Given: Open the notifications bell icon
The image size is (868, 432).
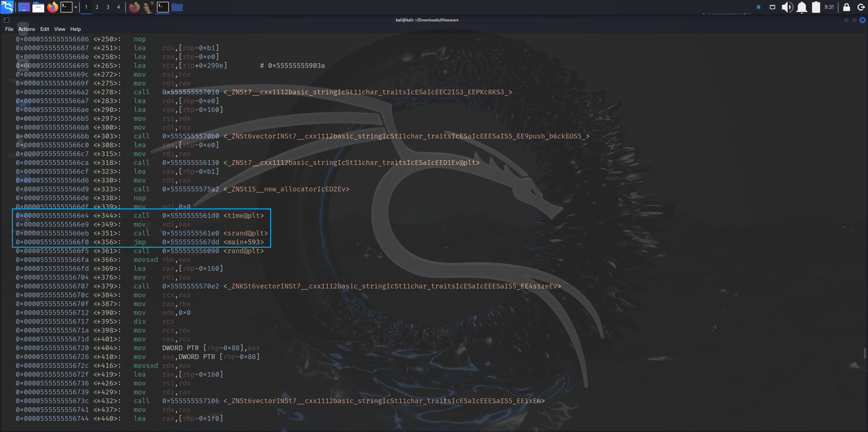Looking at the screenshot, I should click(802, 7).
